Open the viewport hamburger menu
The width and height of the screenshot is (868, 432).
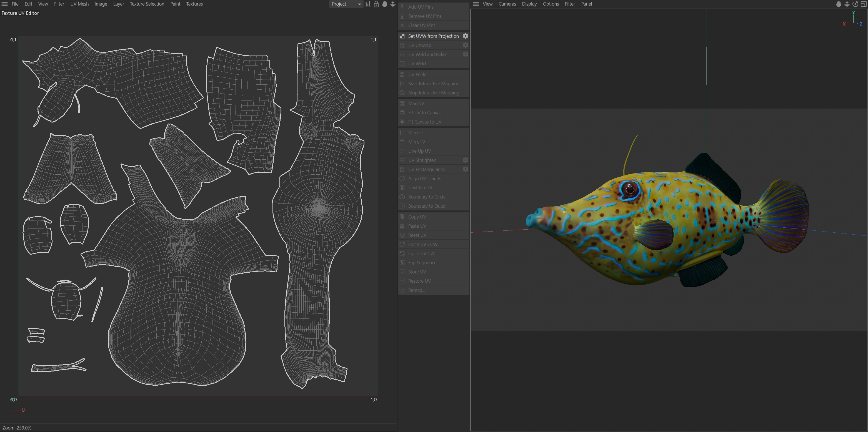(x=476, y=4)
